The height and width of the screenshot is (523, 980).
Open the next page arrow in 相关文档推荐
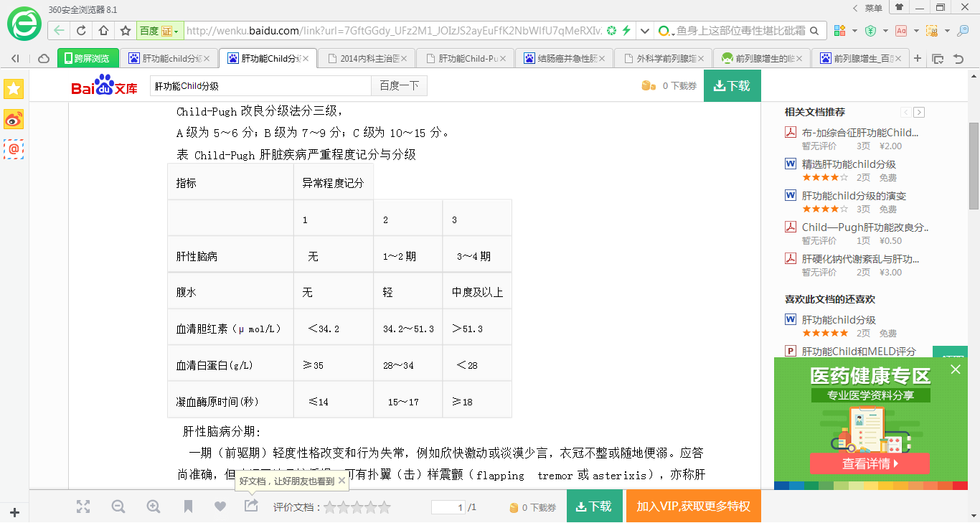(919, 113)
